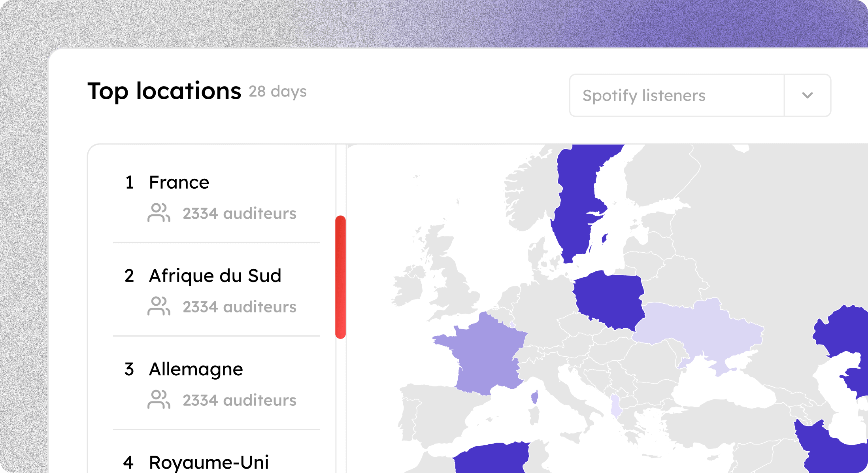Click Sweden on the map

(x=577, y=198)
